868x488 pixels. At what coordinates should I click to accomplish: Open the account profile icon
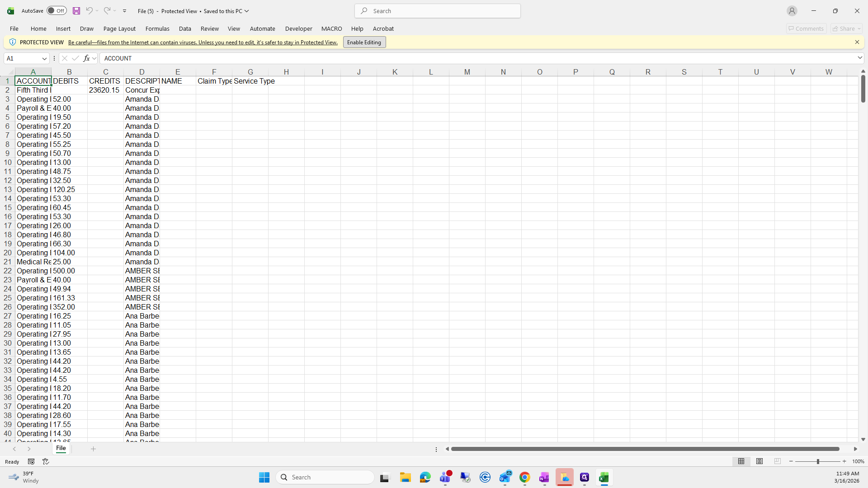792,11
